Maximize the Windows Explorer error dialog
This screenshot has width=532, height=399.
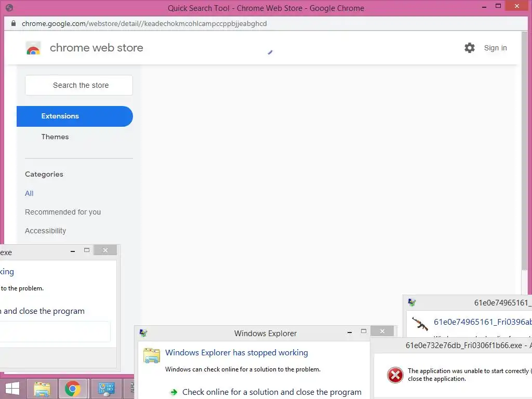363,331
